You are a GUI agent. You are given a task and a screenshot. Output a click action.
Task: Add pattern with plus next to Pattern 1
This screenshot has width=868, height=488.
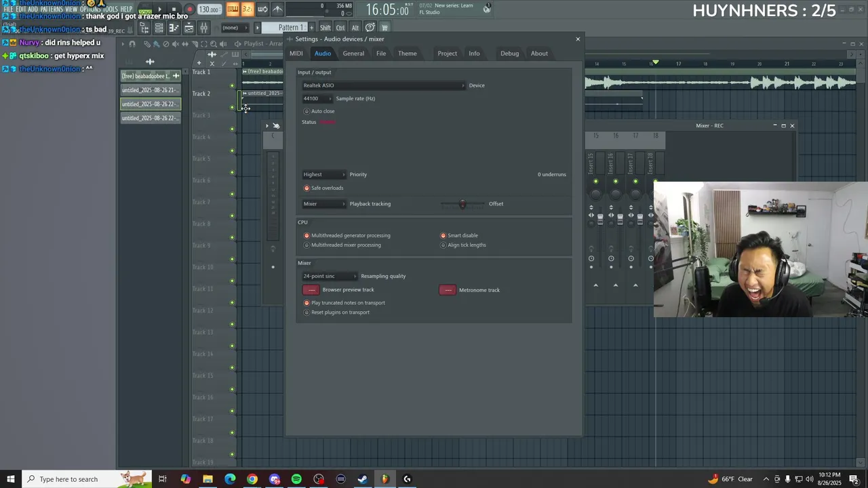tap(311, 28)
